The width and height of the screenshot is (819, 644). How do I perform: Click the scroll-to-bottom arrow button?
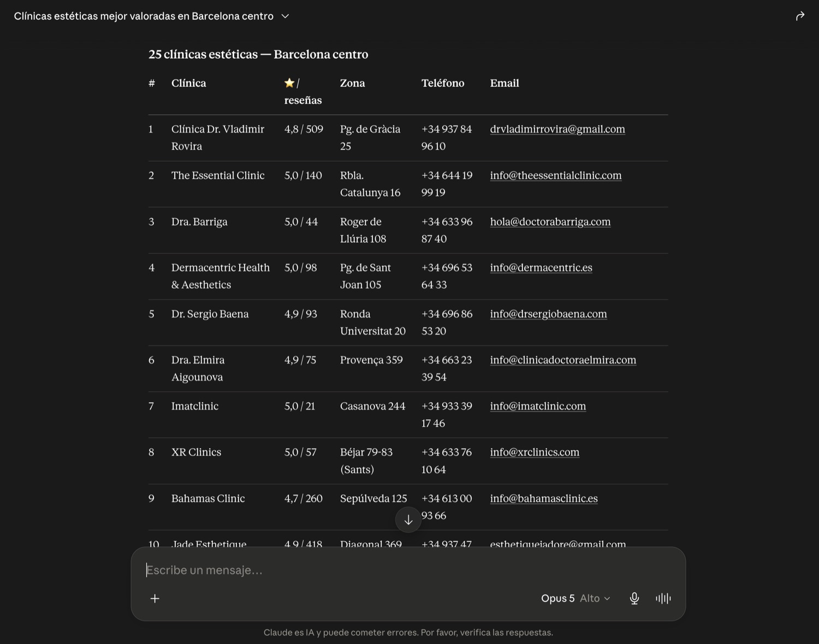click(408, 520)
